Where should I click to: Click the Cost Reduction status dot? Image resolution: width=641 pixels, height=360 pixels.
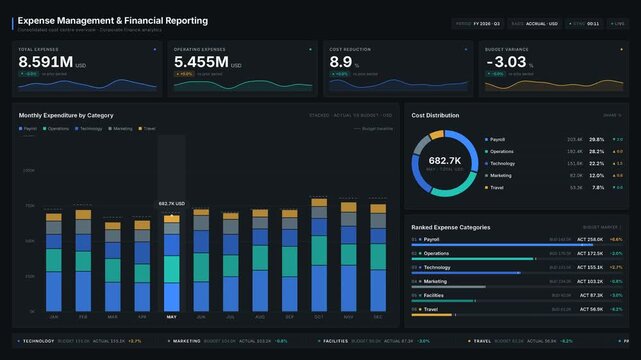(x=466, y=49)
